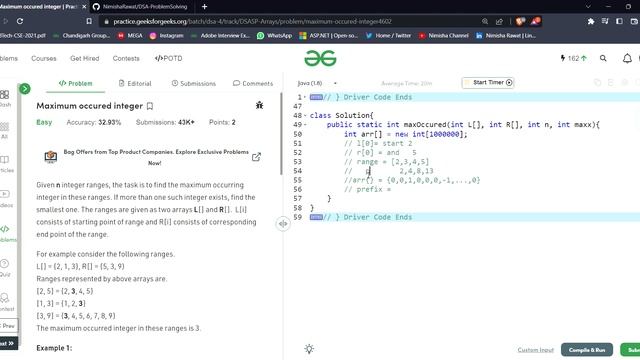The image size is (640, 360).
Task: Expand the folded code at line 1
Action: click(316, 97)
